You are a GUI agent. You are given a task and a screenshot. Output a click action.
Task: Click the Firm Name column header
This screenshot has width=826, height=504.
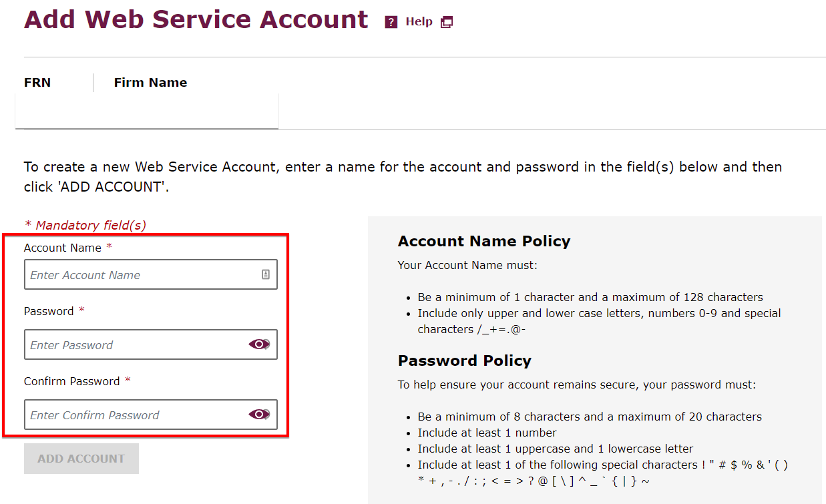[x=150, y=83]
